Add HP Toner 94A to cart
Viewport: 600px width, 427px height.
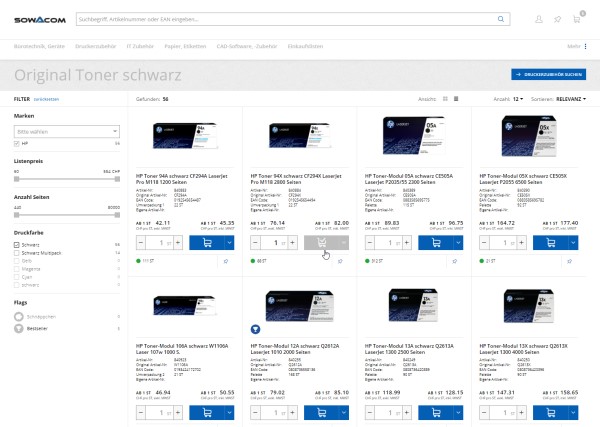pos(207,243)
